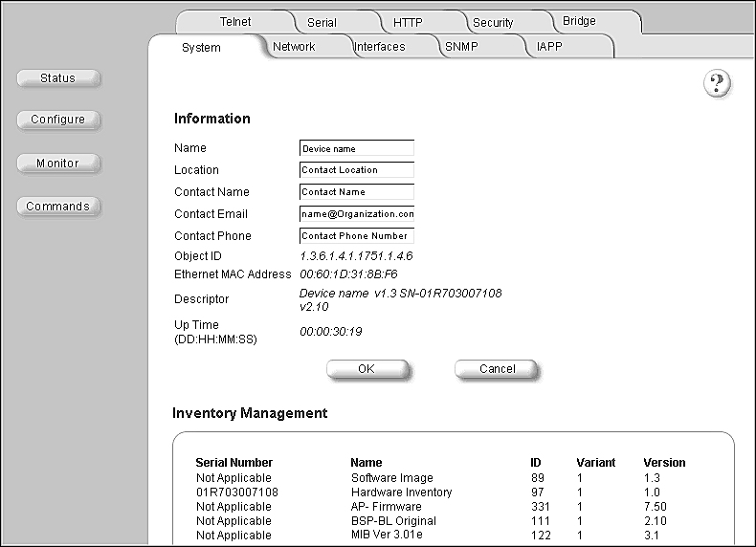Open the Security tab
Screen dimensions: 756x547
pos(493,22)
